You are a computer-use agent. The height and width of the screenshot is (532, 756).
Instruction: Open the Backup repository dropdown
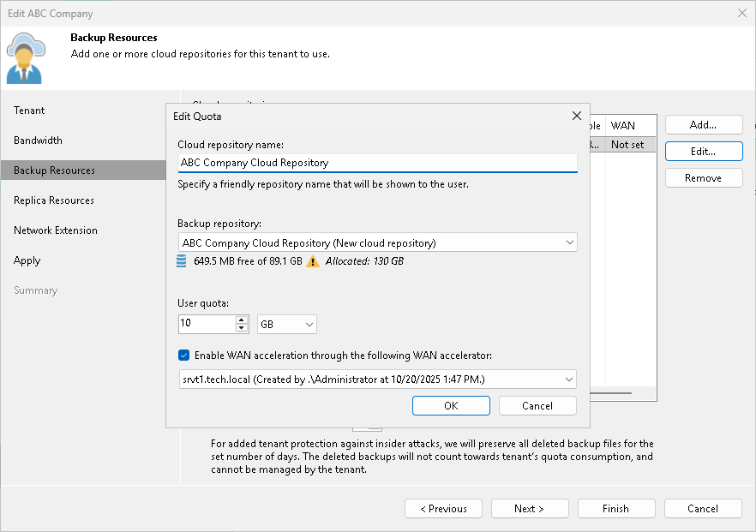[568, 242]
